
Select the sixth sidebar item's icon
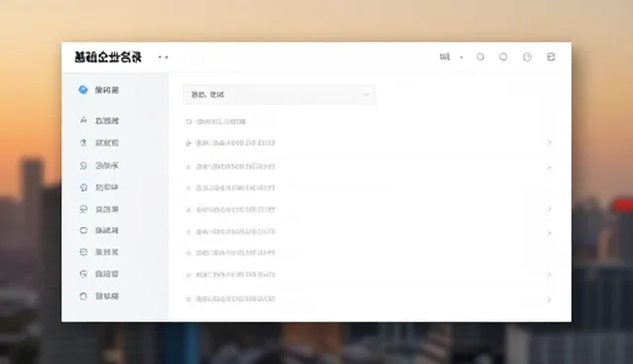click(83, 209)
